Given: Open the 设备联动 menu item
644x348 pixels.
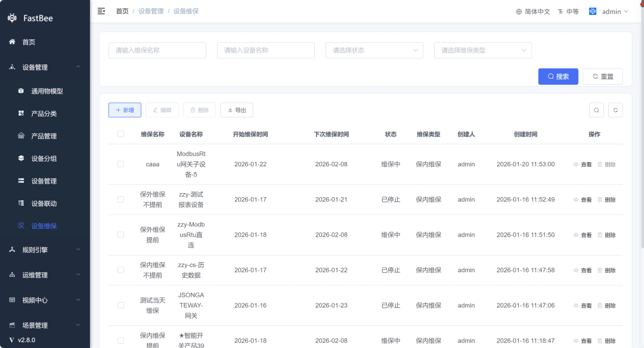Looking at the screenshot, I should (45, 203).
